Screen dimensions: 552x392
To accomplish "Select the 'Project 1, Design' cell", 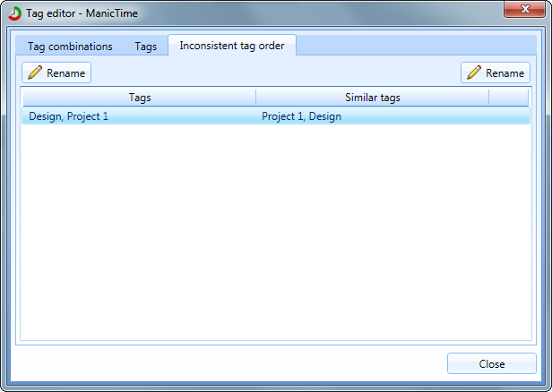I will [x=301, y=116].
